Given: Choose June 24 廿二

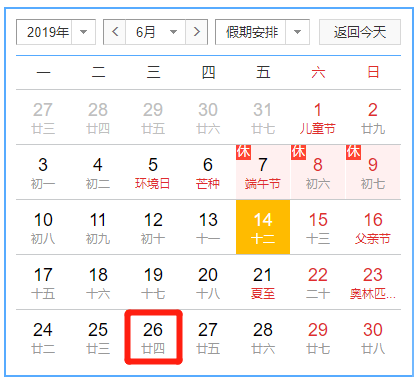Looking at the screenshot, I should 43,337.
